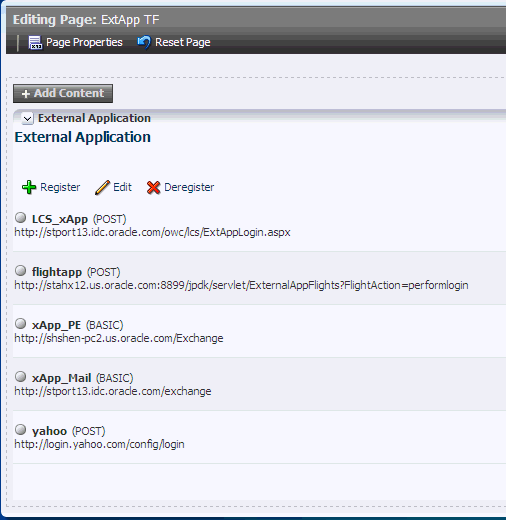506x520 pixels.
Task: Click the ExternalAppFlights servlet URL text
Action: tap(241, 285)
